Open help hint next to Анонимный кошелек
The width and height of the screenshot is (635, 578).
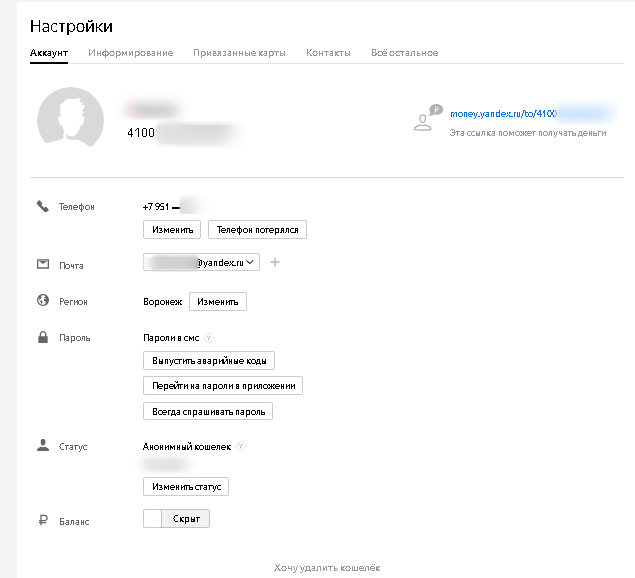pyautogui.click(x=241, y=446)
